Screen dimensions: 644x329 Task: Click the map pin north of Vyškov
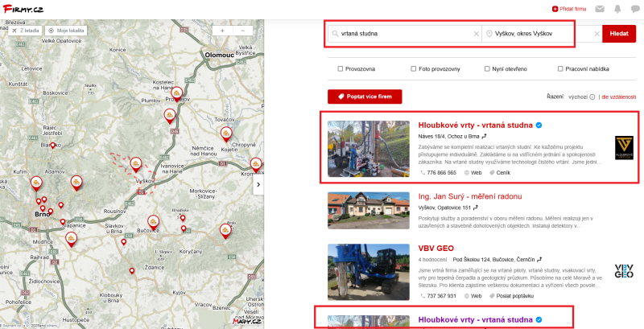coord(136,164)
